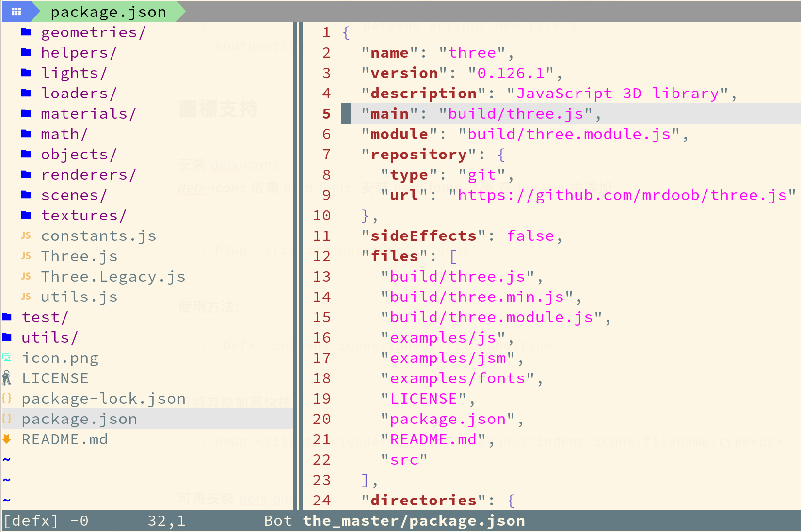Screen dimensions: 801x532
Task: Select package.json in the file tree
Action: point(79,419)
